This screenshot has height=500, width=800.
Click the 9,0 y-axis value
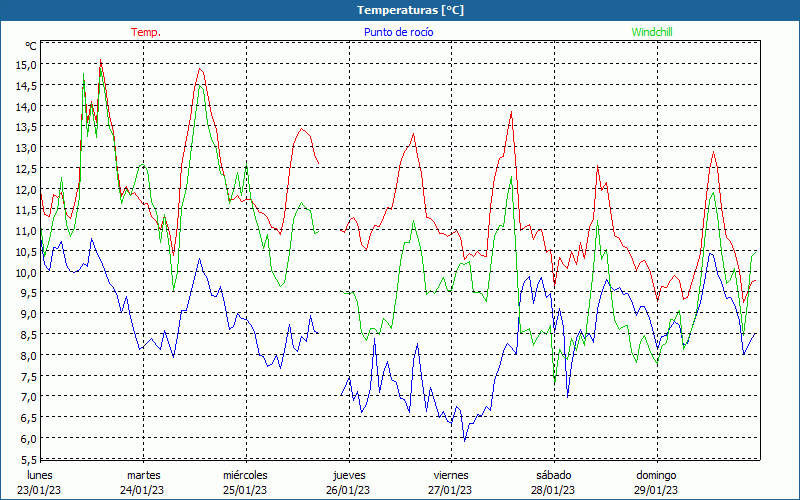[28, 314]
